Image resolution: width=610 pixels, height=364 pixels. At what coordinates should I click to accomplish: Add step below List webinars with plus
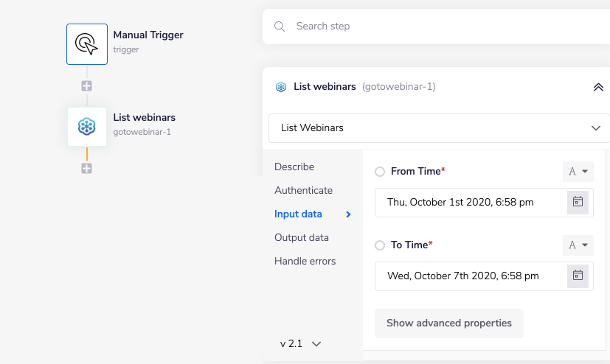(87, 169)
